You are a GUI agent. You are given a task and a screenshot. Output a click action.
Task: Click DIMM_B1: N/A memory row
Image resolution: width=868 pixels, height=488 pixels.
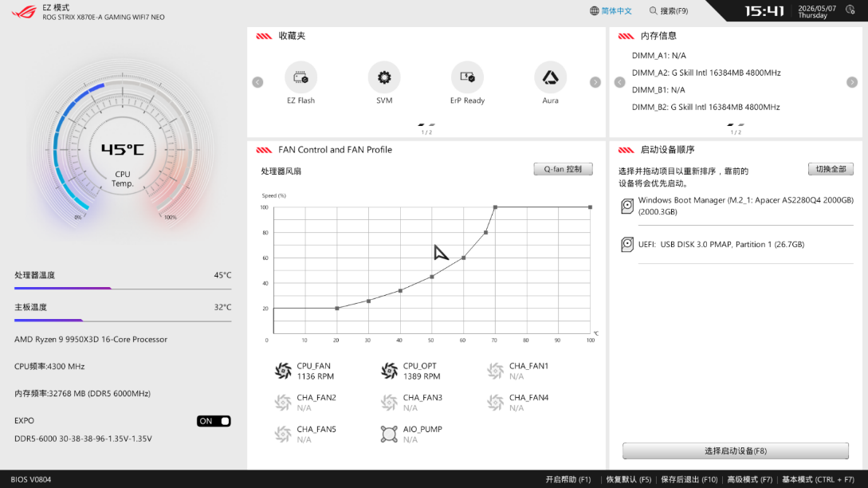[x=658, y=90]
